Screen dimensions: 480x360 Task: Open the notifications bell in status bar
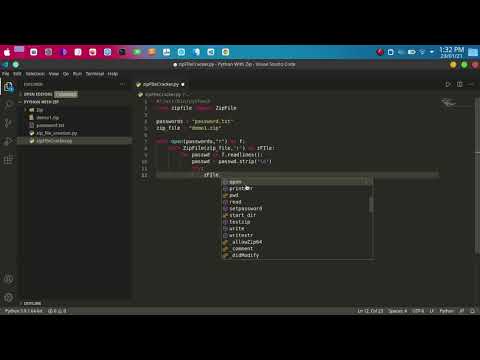[x=473, y=311]
